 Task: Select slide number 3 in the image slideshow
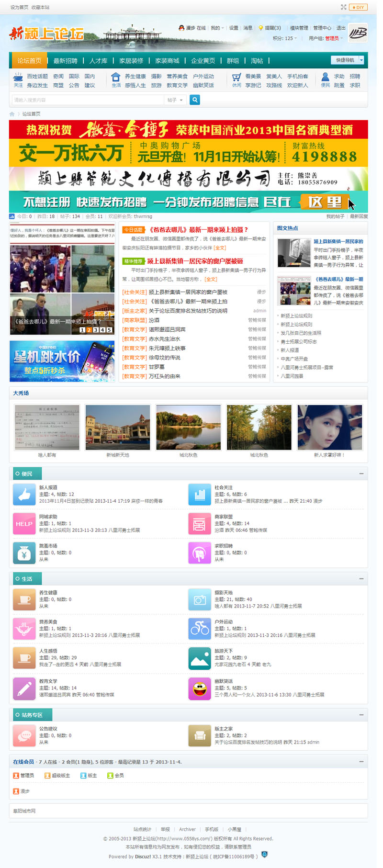point(95,330)
